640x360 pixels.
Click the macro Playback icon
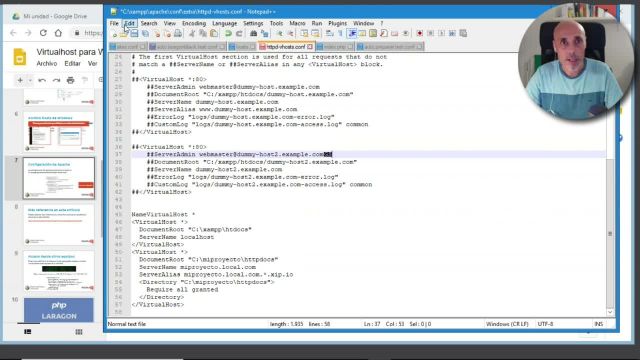pyautogui.click(x=442, y=34)
